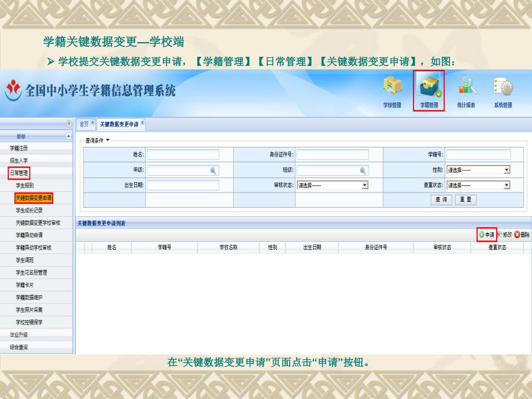Collapse the 查询条件 section
532x399 pixels.
pyautogui.click(x=108, y=140)
